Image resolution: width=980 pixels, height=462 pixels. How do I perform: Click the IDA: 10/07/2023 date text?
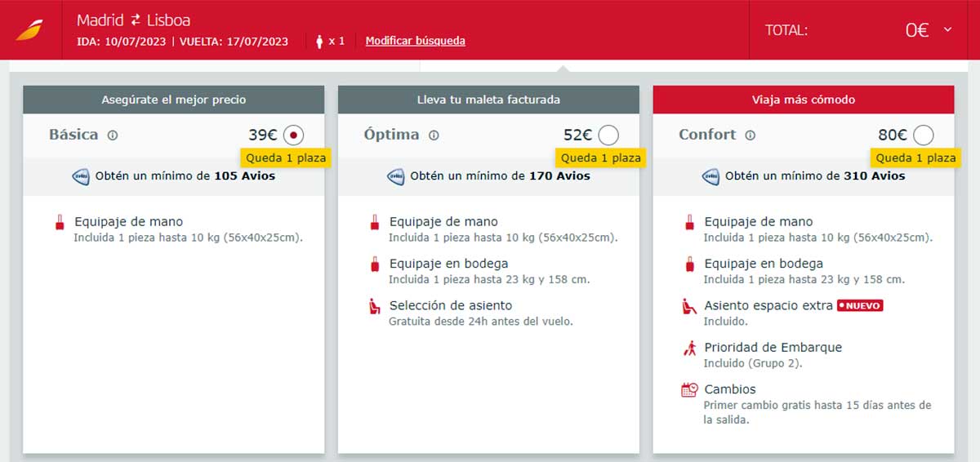[123, 42]
